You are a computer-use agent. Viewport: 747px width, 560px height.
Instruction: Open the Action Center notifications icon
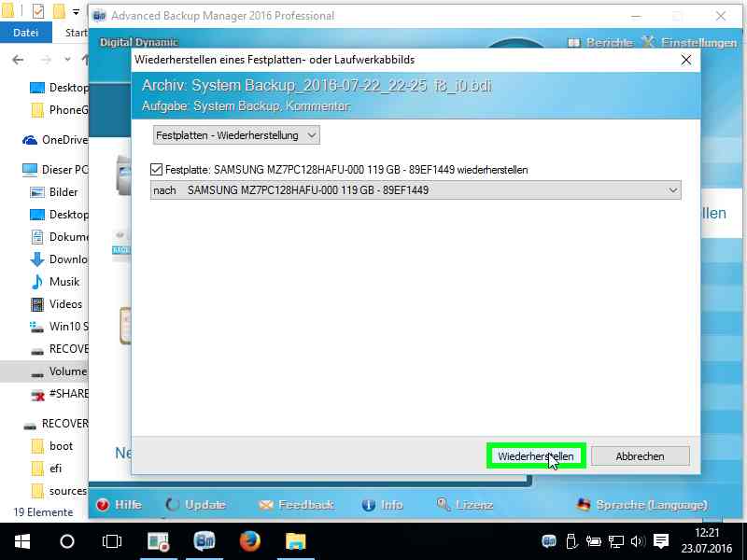point(661,541)
